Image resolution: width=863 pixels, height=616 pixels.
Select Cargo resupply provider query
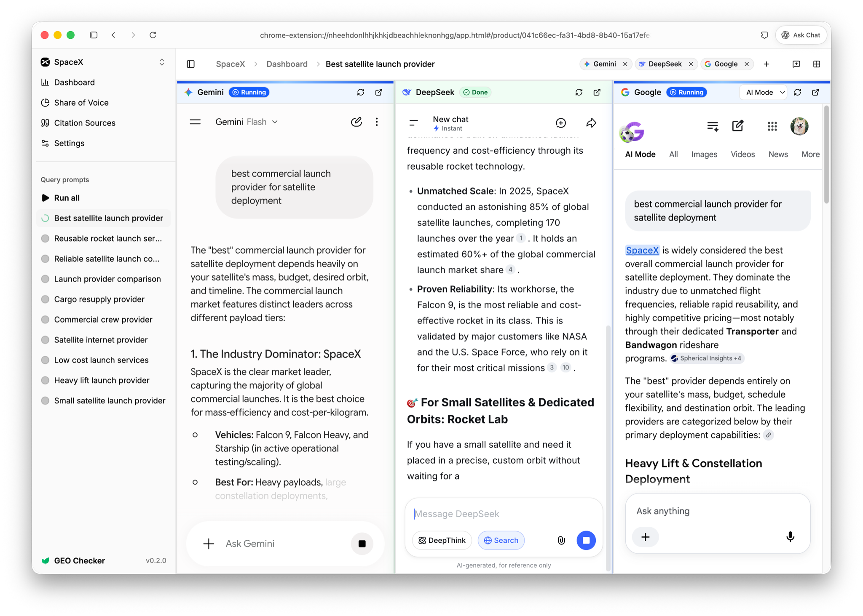tap(104, 299)
